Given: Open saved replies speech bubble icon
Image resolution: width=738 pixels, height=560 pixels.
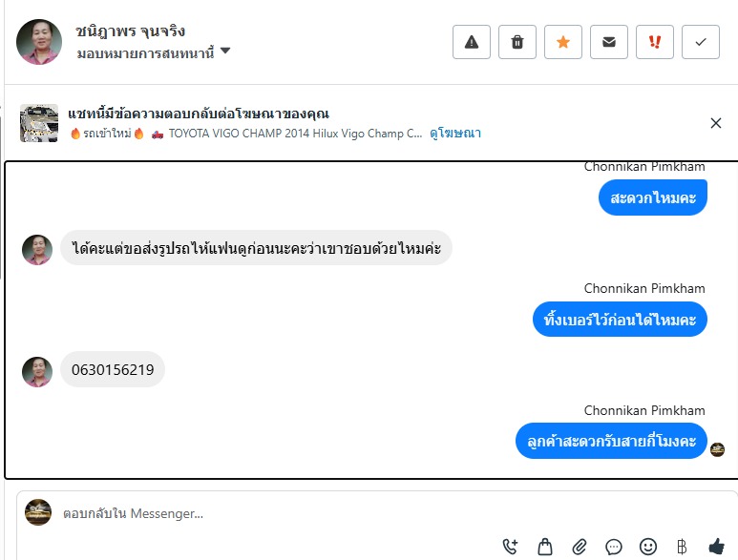Looking at the screenshot, I should [614, 547].
